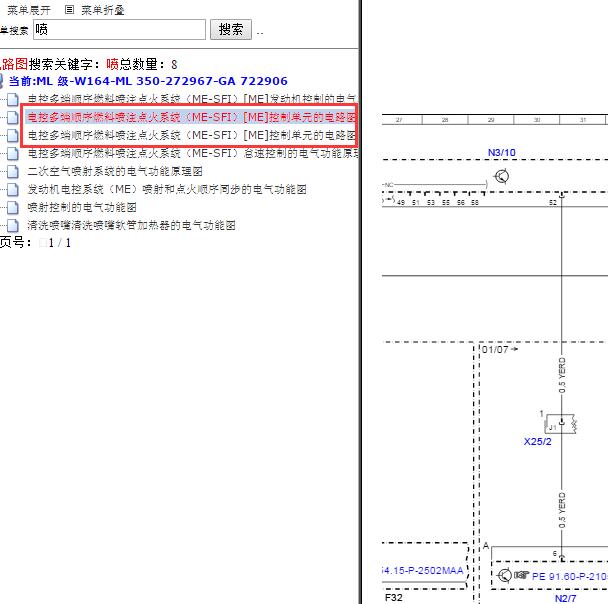Click the X25/2 connector symbol J1

tap(560, 424)
